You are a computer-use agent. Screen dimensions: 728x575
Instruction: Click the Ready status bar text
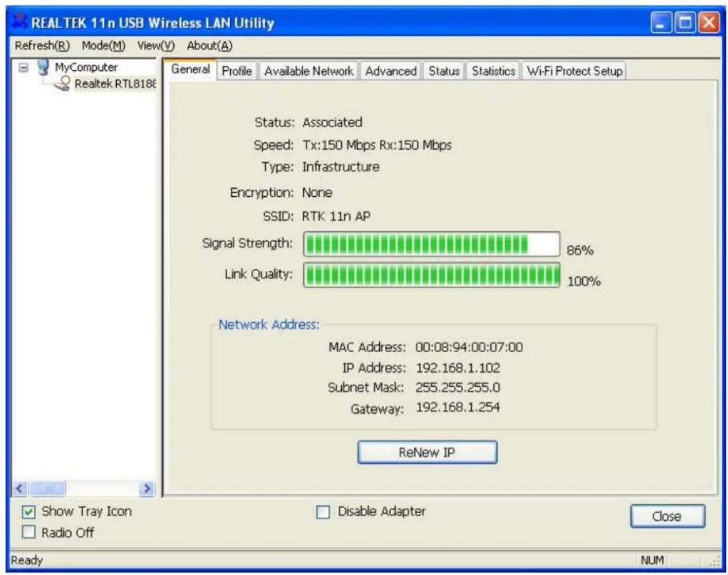pos(27,560)
